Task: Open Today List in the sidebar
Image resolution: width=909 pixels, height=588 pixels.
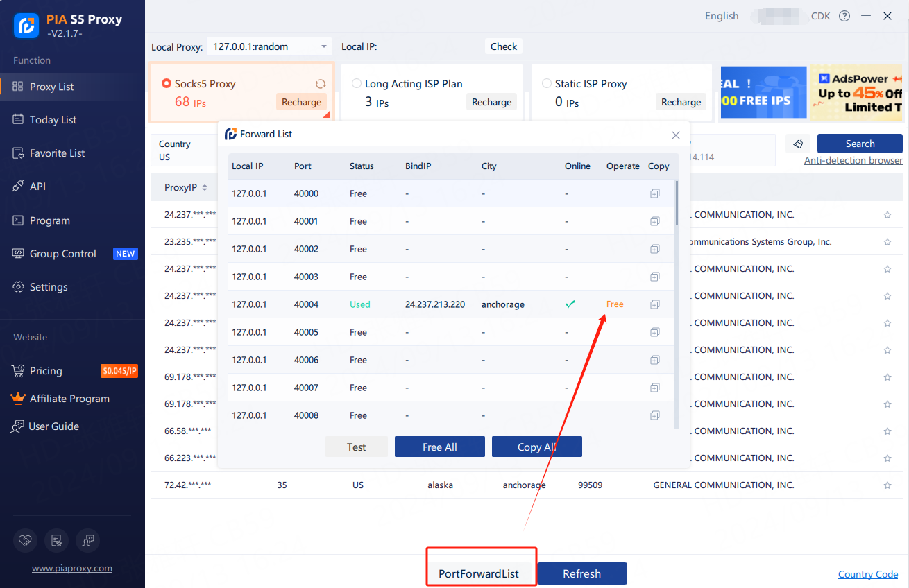Action: pos(53,120)
